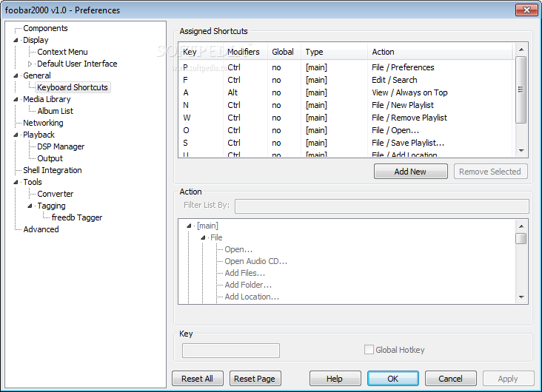The height and width of the screenshot is (392, 542).
Task: Open the Components preferences page
Action: 45,28
